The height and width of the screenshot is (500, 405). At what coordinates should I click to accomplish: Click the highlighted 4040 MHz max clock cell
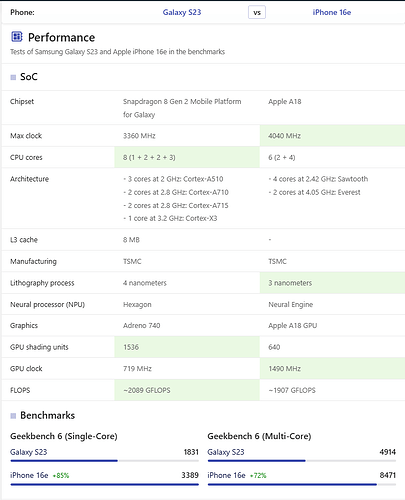point(332,136)
